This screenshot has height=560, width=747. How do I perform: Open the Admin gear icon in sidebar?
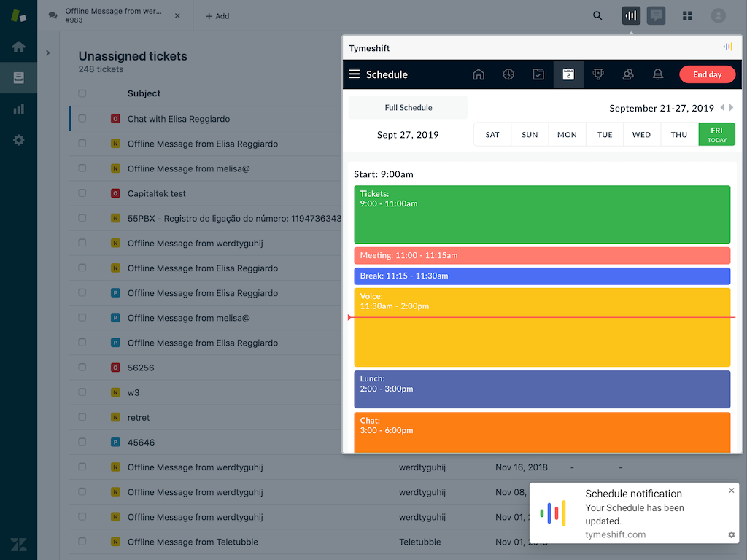[x=19, y=140]
